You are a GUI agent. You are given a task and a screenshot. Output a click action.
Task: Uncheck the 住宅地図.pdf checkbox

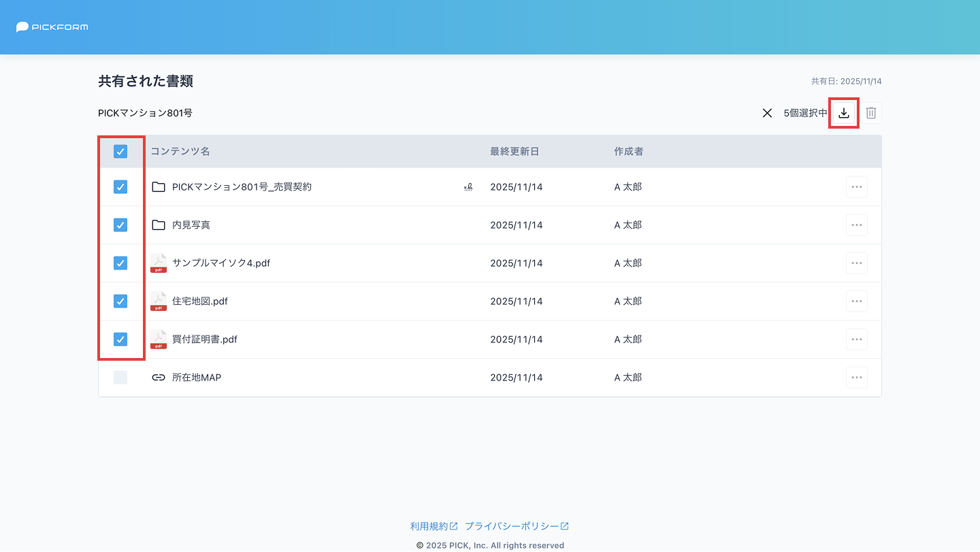pos(120,302)
